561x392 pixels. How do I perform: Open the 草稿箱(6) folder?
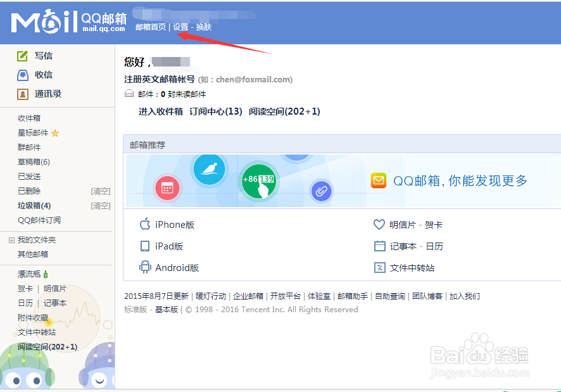[34, 162]
